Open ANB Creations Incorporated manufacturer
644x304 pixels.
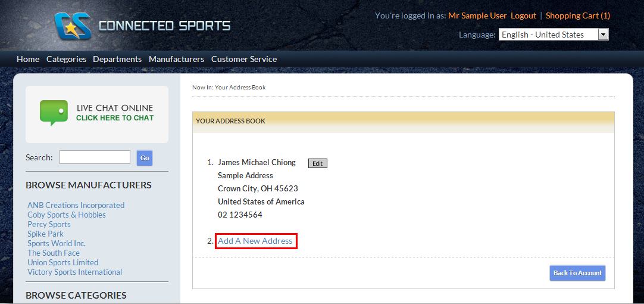[76, 205]
